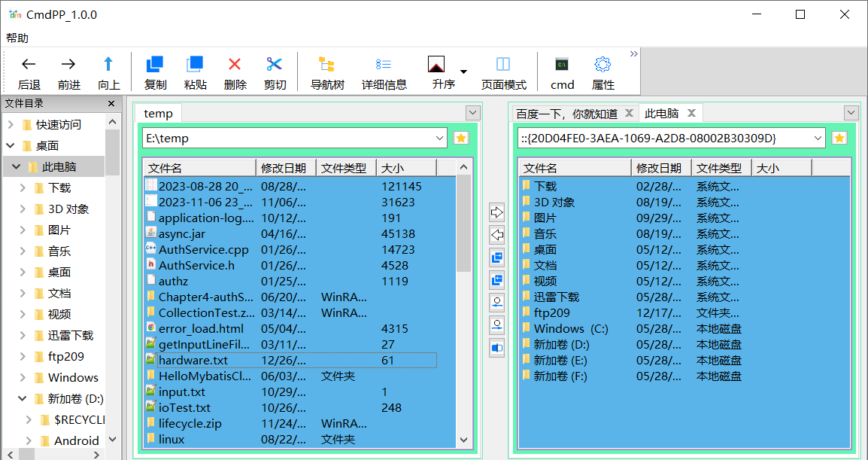Click the 粘贴 paste toolbar icon
The width and height of the screenshot is (868, 460).
coord(195,64)
